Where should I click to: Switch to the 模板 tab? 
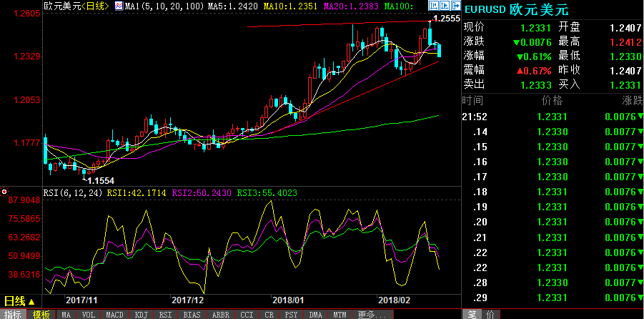[x=41, y=314]
